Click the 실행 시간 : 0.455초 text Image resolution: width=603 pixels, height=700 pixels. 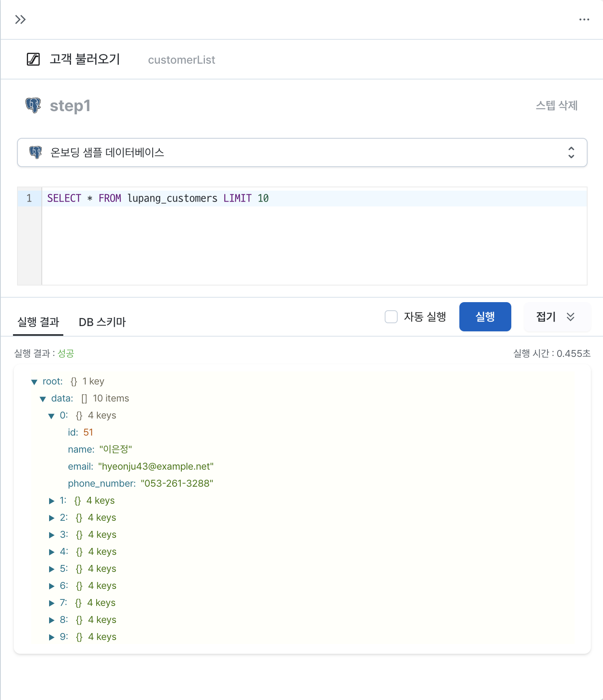552,353
